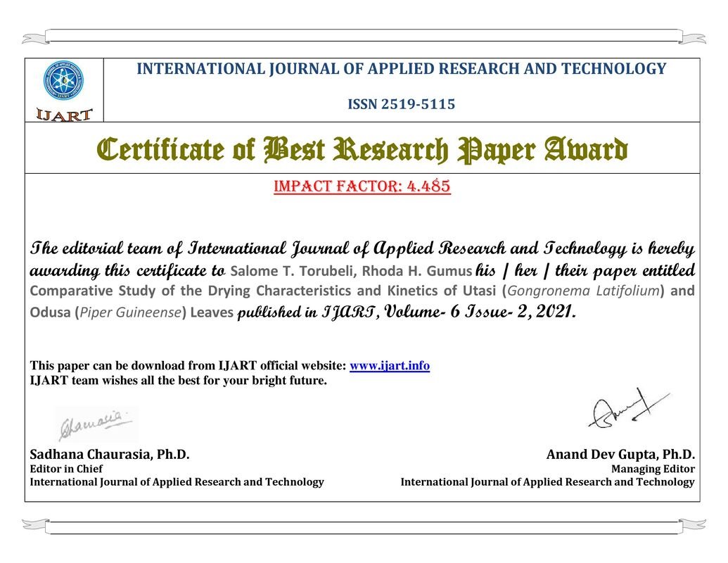
Task: Click 'The editorial team of International Journal' line
Action: (x=362, y=248)
